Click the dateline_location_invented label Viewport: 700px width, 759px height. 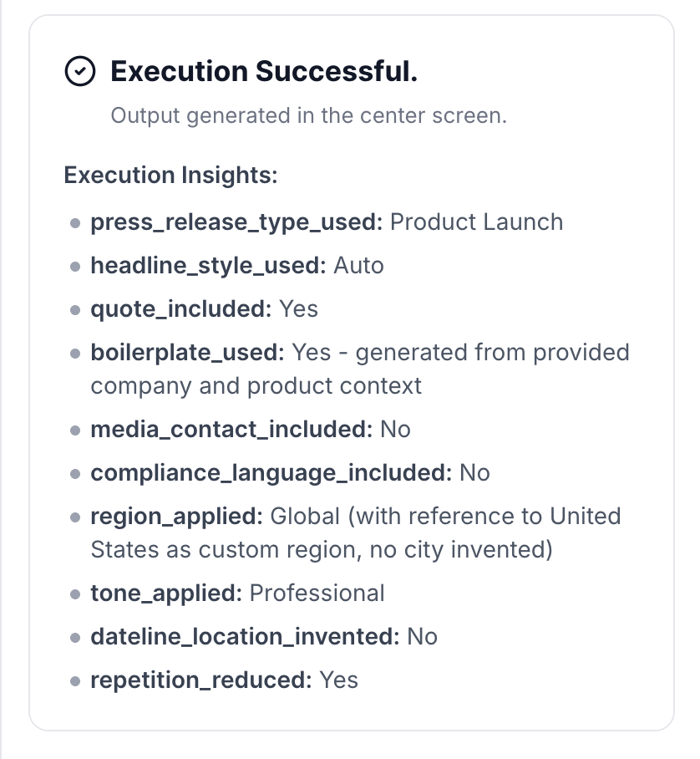(x=245, y=637)
